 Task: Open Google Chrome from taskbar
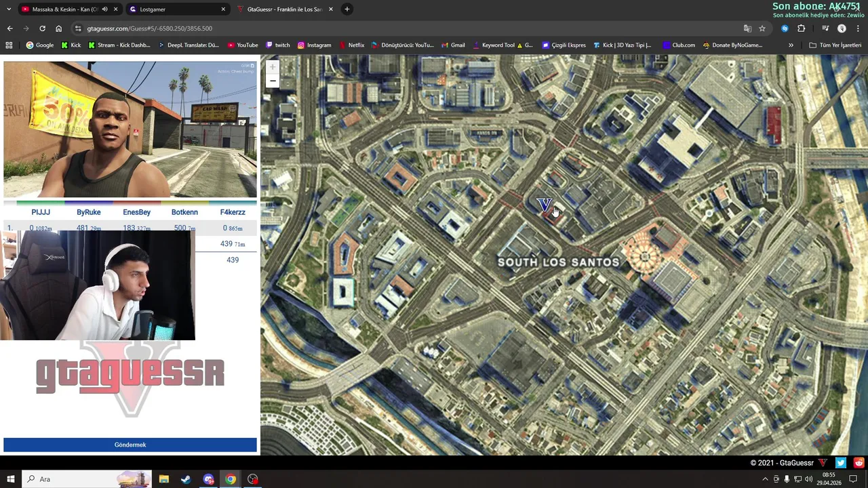tap(231, 479)
